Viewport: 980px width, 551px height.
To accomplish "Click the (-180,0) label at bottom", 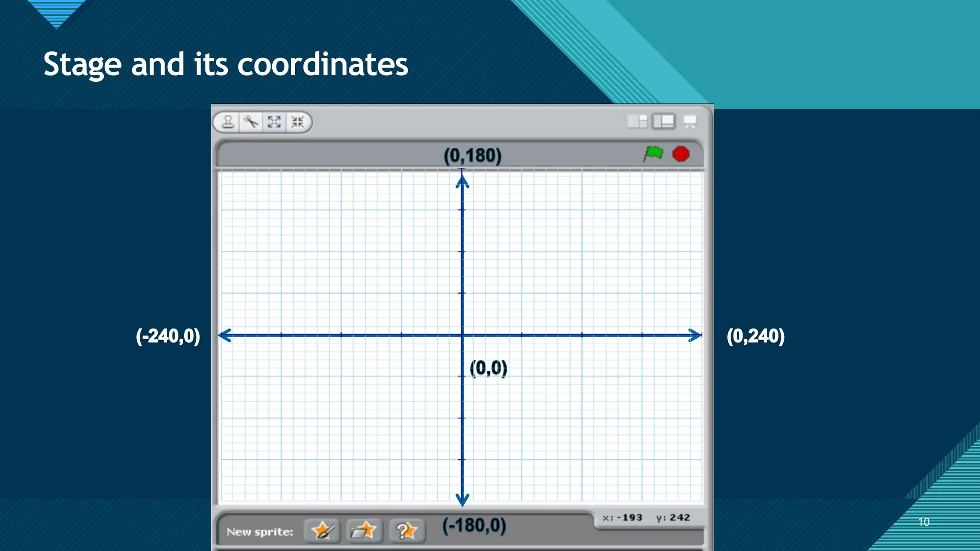I will (x=474, y=526).
